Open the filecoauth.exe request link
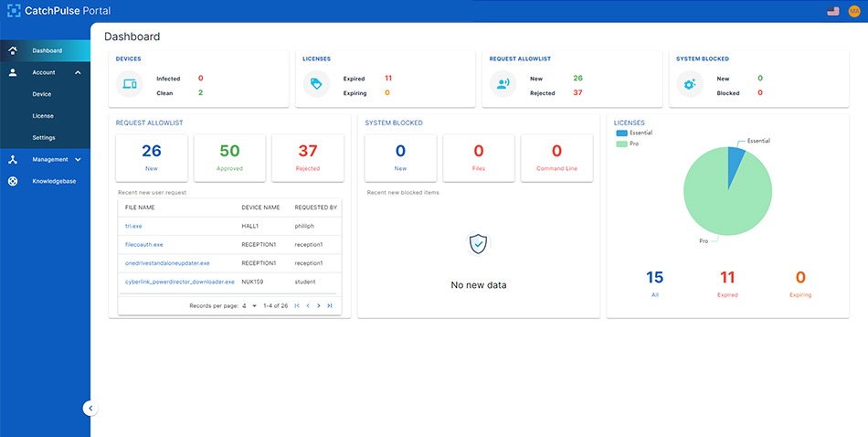This screenshot has width=868, height=437. point(144,245)
